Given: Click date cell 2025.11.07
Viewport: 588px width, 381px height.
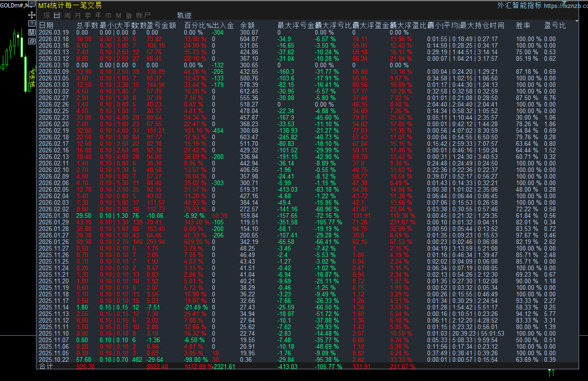Looking at the screenshot, I should [54, 340].
